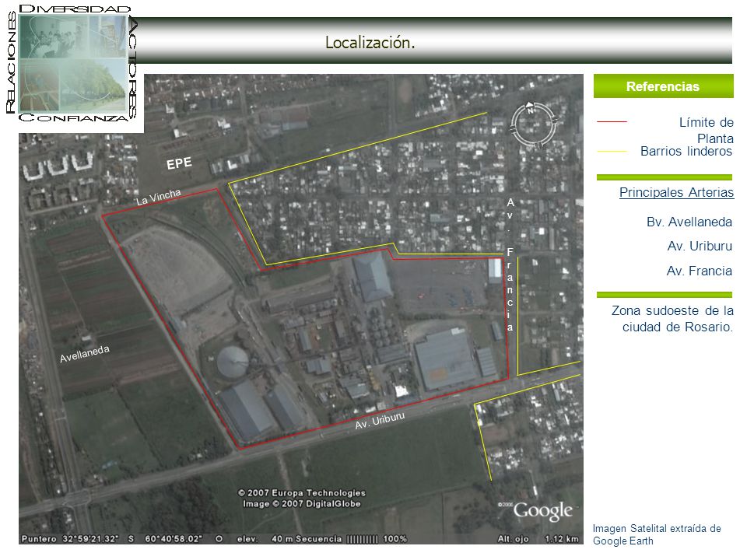Click the word 'Confianza' below the logo
The height and width of the screenshot is (560, 747).
pyautogui.click(x=73, y=117)
